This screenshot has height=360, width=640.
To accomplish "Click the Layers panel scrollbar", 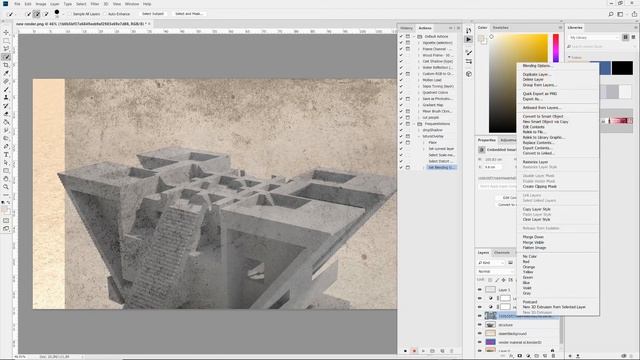I will [561, 331].
